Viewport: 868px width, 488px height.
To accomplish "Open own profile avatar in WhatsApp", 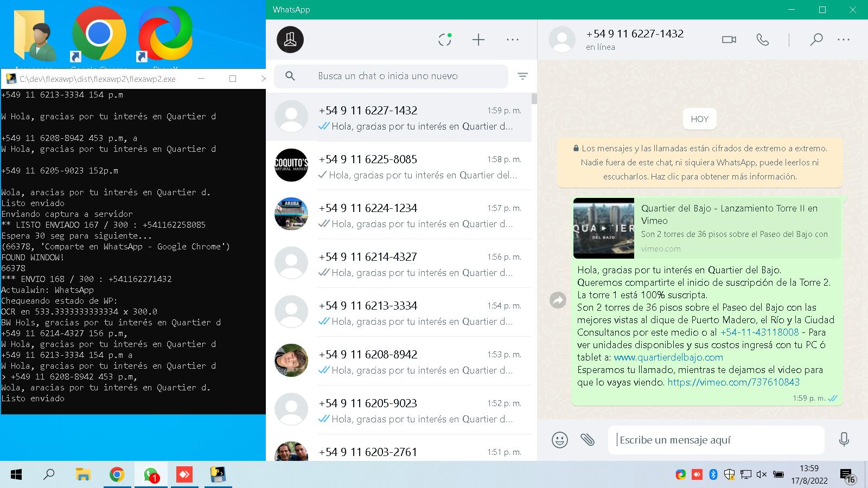I will (x=290, y=40).
